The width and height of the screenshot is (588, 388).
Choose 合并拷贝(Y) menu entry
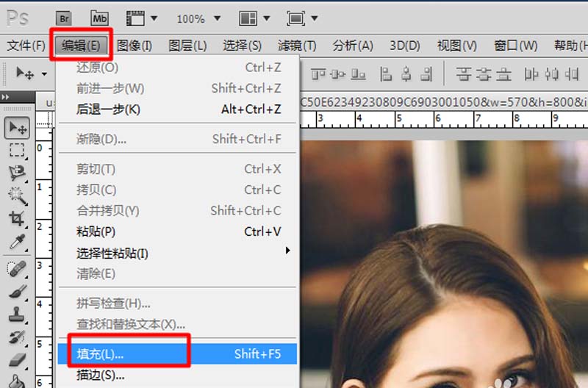[x=178, y=211]
